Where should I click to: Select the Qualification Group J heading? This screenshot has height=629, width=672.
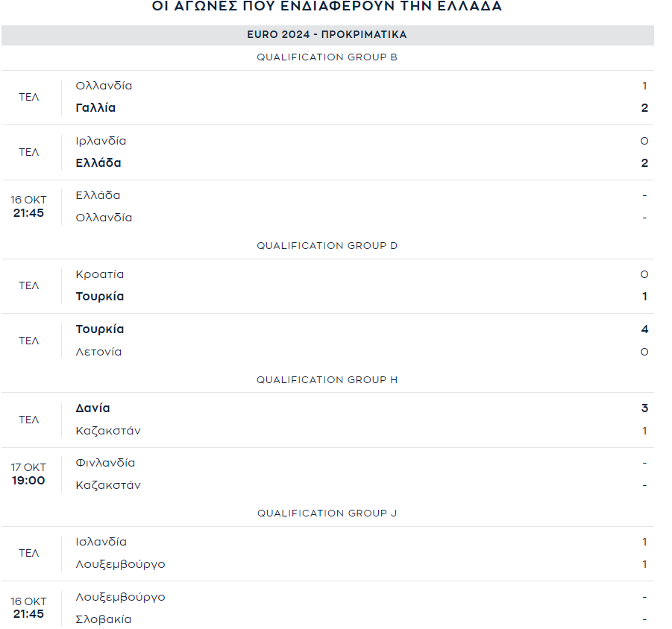tap(327, 513)
